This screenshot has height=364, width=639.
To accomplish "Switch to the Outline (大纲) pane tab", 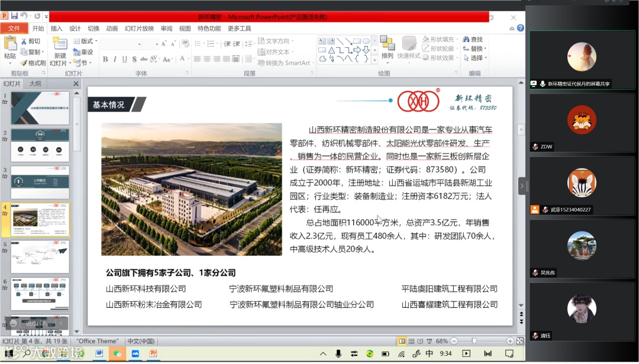I will pos(35,83).
